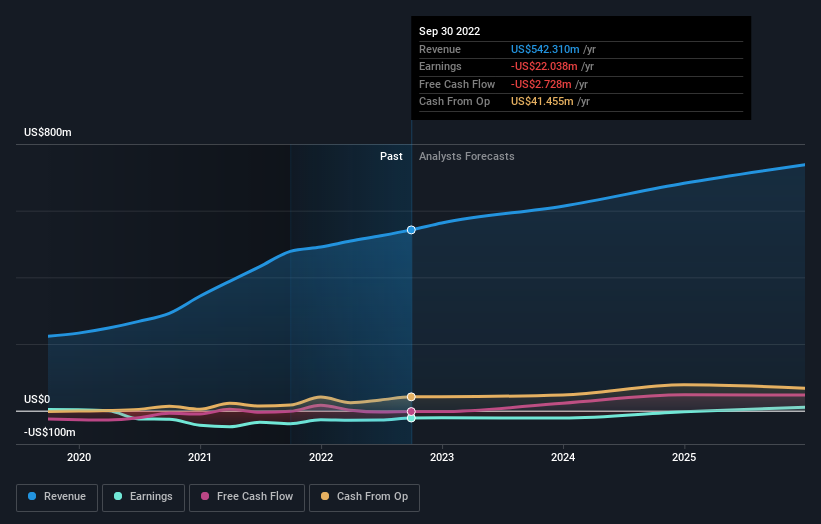Click the US$0 y-axis label
The width and height of the screenshot is (821, 524).
point(37,399)
